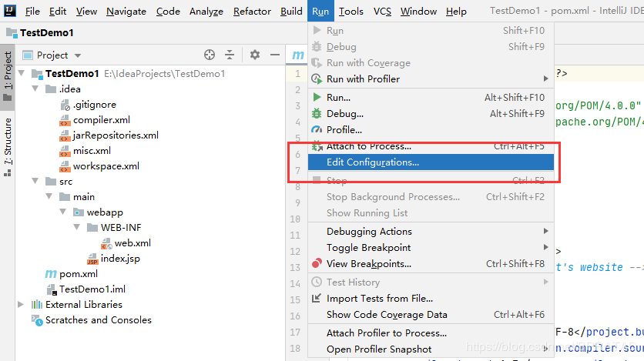
Task: Click the Profile... gauge icon
Action: 316,130
